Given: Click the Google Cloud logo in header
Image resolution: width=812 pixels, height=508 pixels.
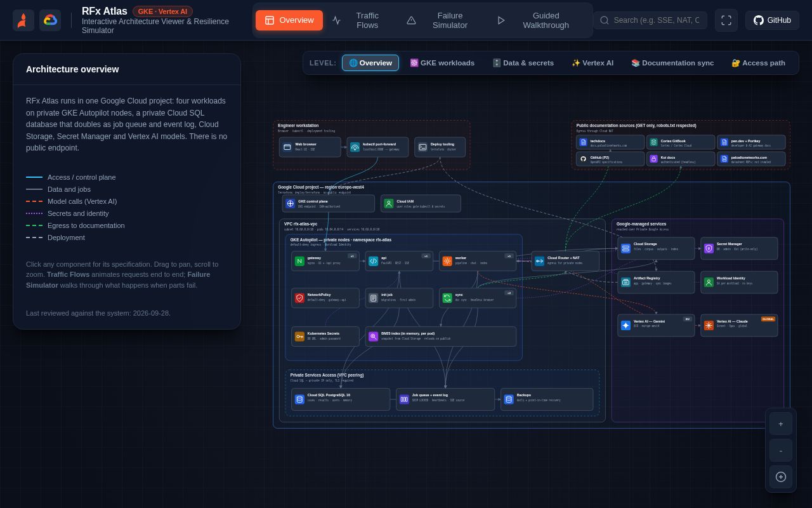Looking at the screenshot, I should pos(50,20).
